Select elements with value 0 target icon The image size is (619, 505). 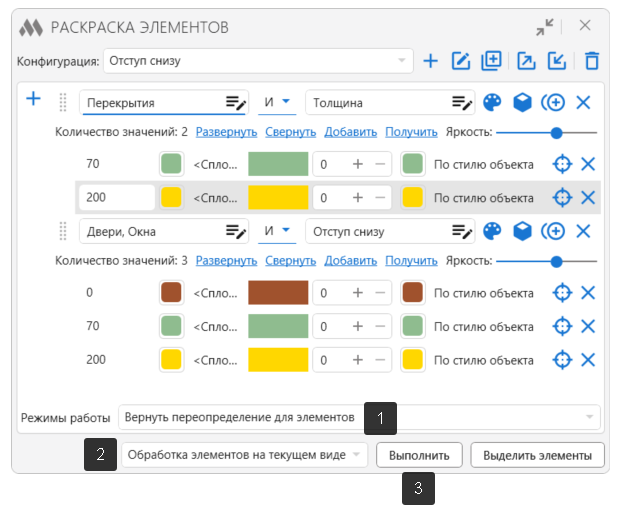coord(562,293)
